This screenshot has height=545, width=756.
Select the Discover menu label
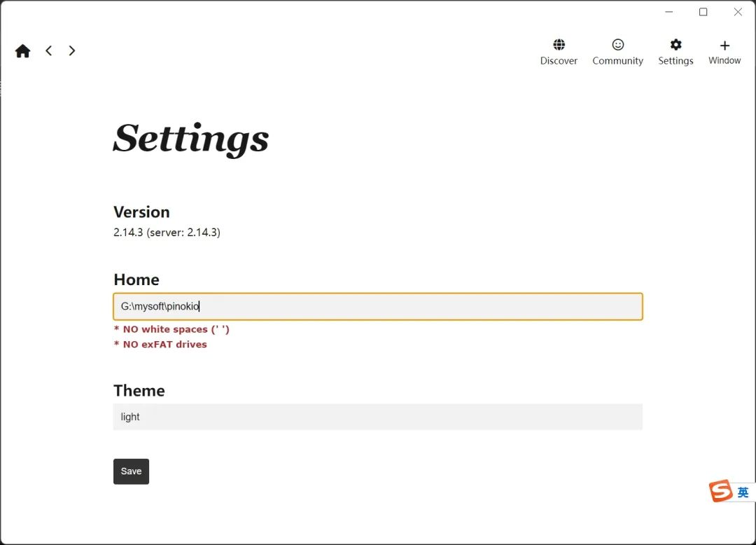(x=559, y=61)
